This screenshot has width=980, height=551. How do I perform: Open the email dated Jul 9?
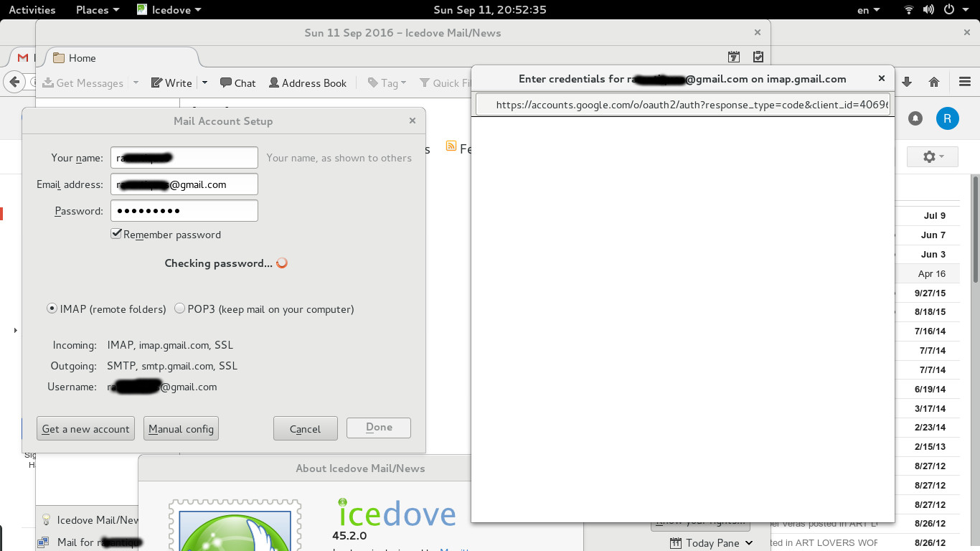tap(934, 215)
